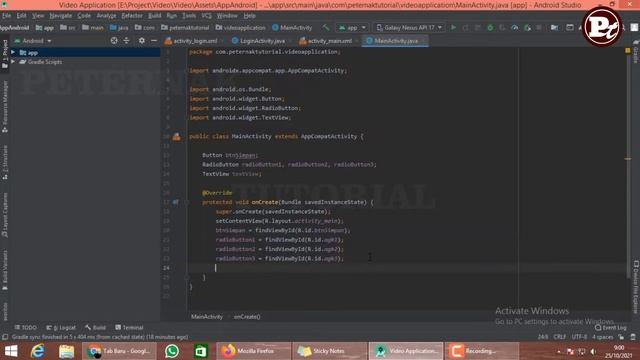Viewport: 640px width, 360px height.
Task: Click the Make Project hammer icon
Action: click(325, 27)
